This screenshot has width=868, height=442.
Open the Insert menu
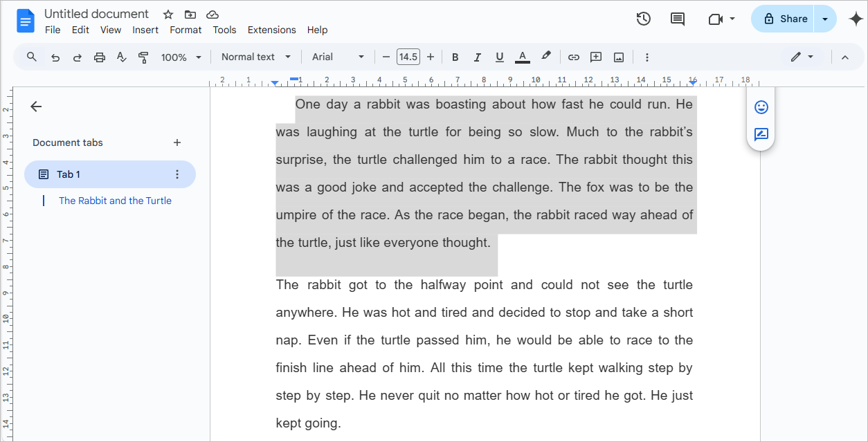pos(145,30)
